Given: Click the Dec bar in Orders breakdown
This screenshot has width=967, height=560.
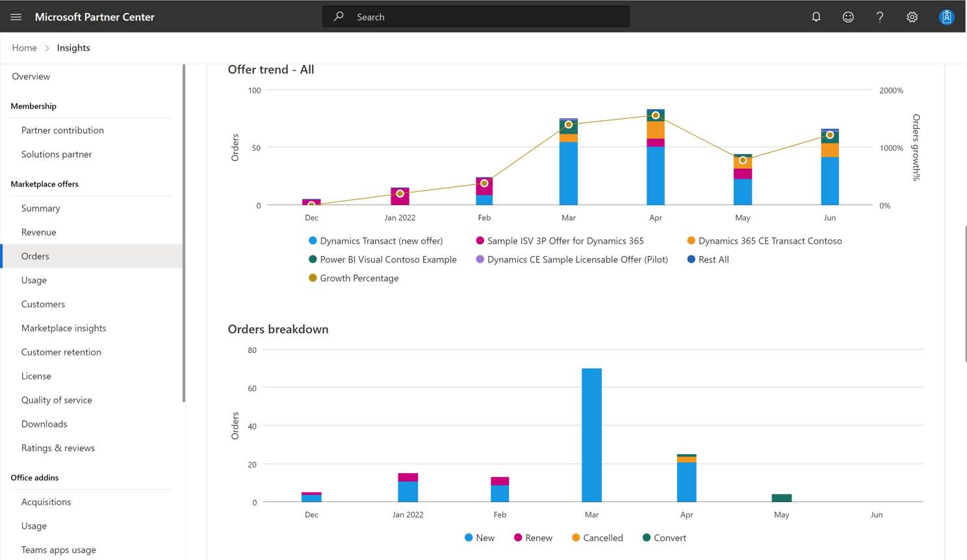Looking at the screenshot, I should tap(312, 498).
